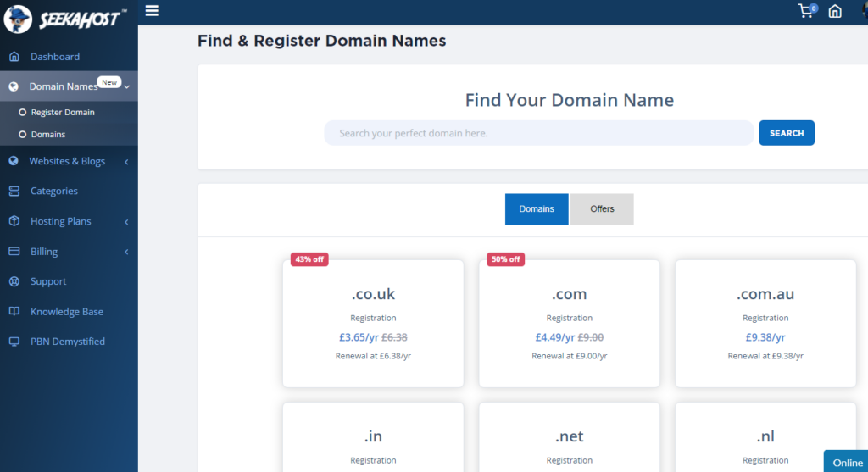Click the Domain Names globe icon
Screen dimensions: 868x472
(x=14, y=86)
